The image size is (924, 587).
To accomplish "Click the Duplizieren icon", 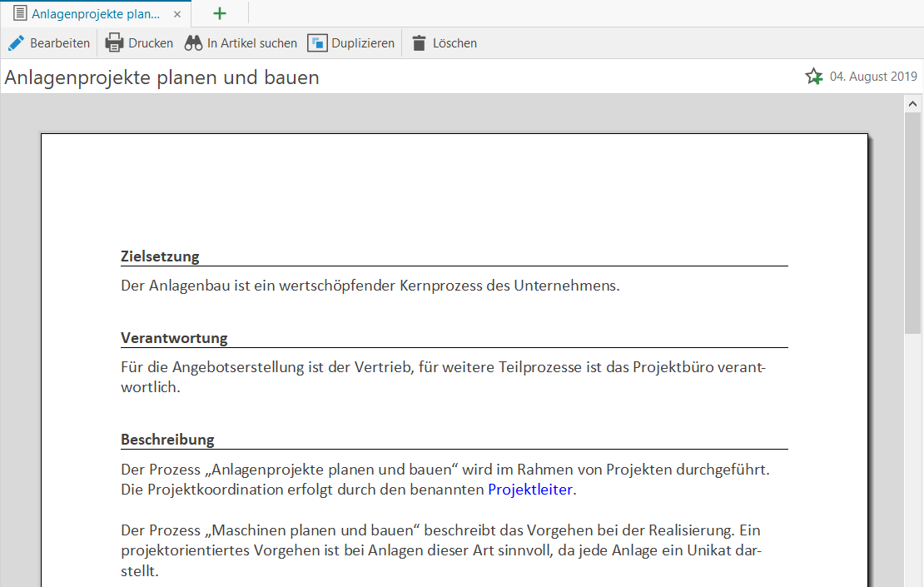I will point(317,43).
